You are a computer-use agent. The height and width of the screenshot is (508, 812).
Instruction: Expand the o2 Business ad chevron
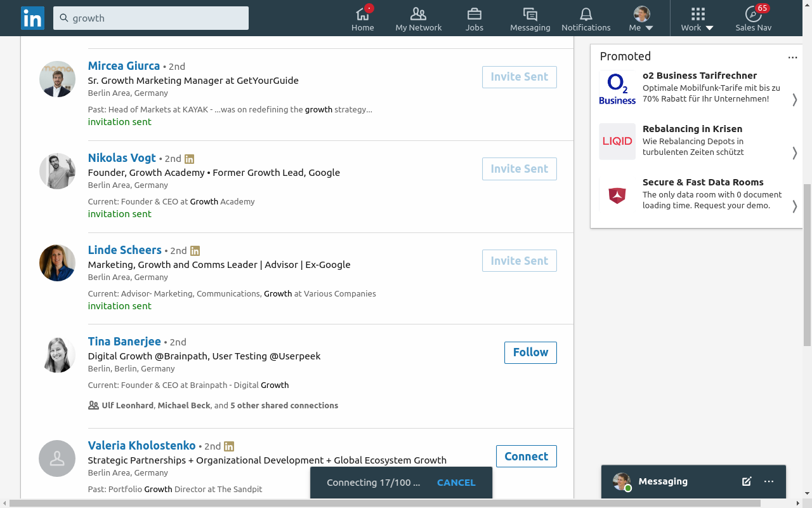(x=794, y=100)
